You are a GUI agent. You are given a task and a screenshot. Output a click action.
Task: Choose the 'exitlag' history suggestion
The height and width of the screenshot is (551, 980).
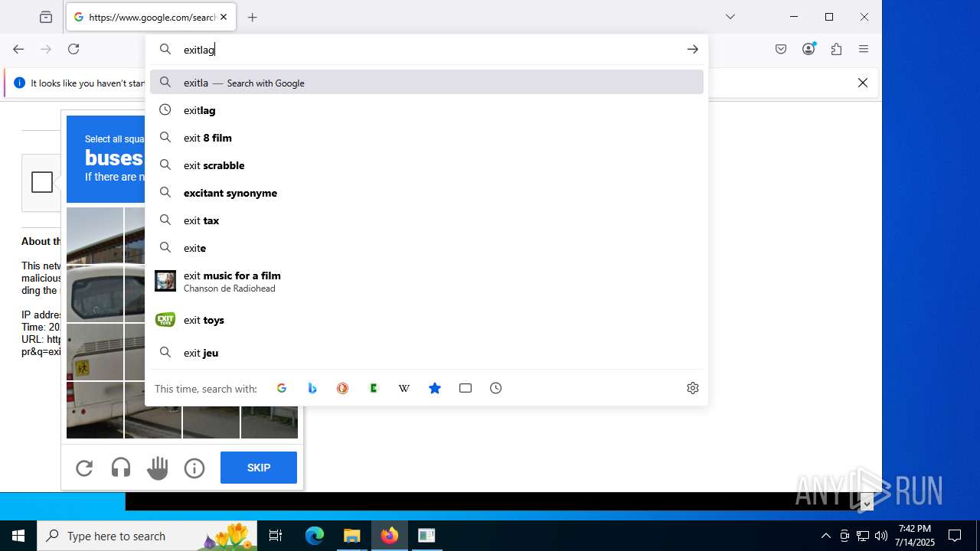(x=426, y=110)
